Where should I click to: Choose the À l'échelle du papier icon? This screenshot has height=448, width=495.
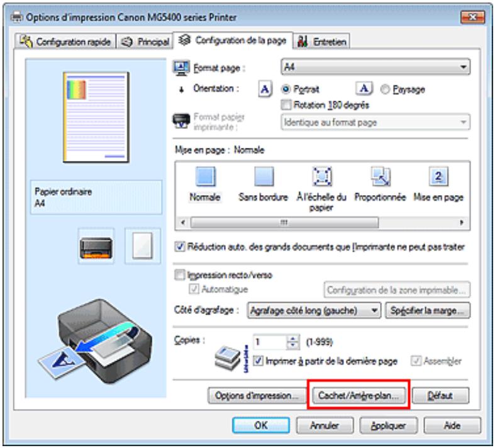click(321, 176)
